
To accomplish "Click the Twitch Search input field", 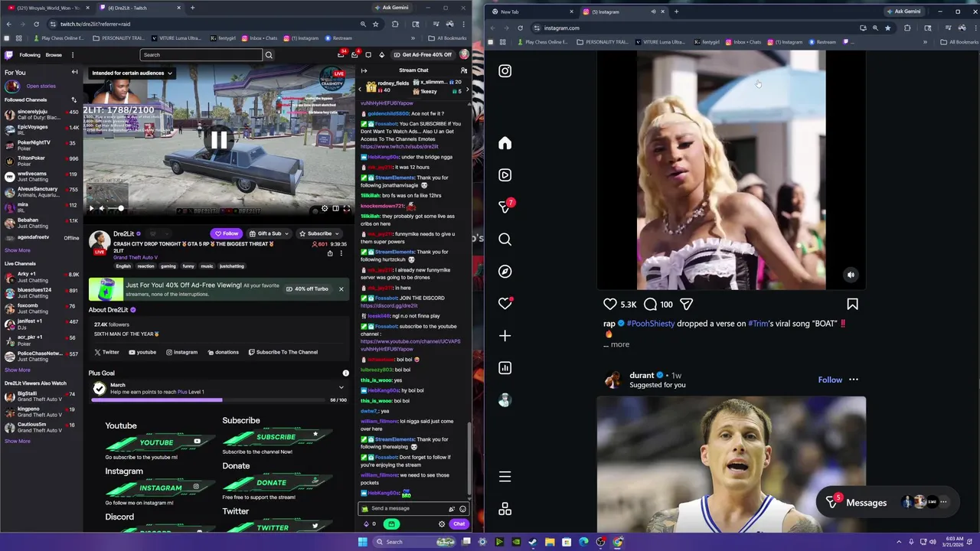I will 201,55.
